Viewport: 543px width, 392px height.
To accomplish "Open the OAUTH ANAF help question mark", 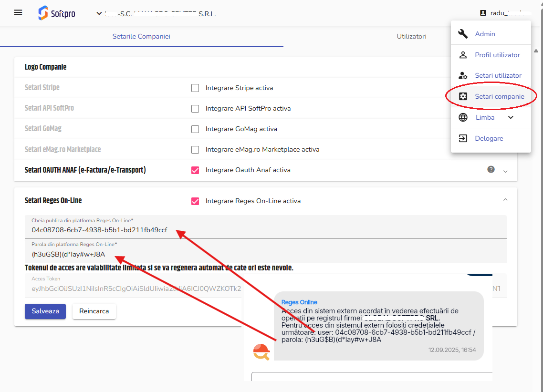I will click(491, 169).
